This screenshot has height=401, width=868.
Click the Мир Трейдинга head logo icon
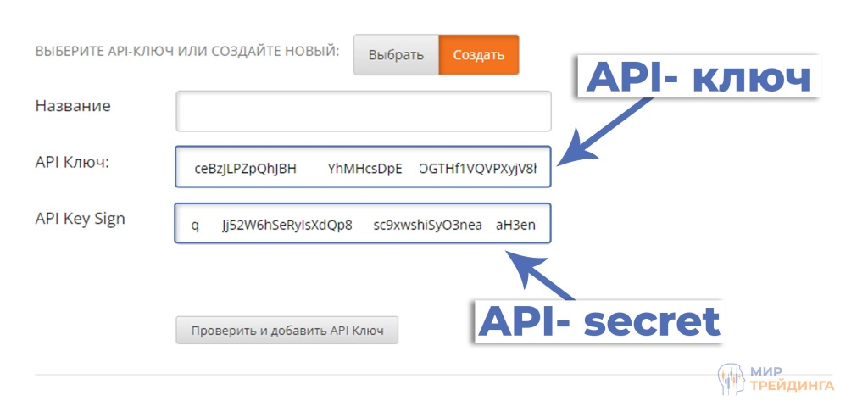pos(732,379)
